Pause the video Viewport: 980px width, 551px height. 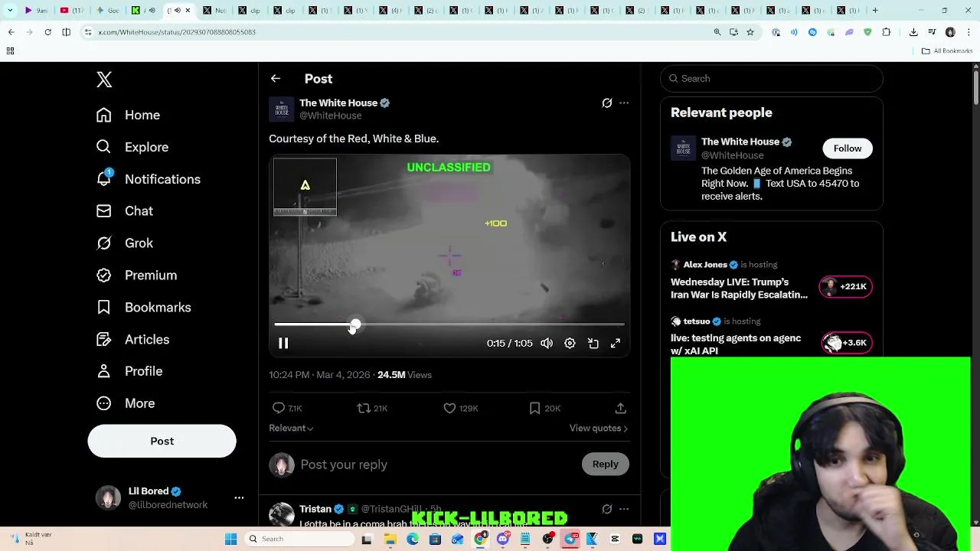(283, 344)
